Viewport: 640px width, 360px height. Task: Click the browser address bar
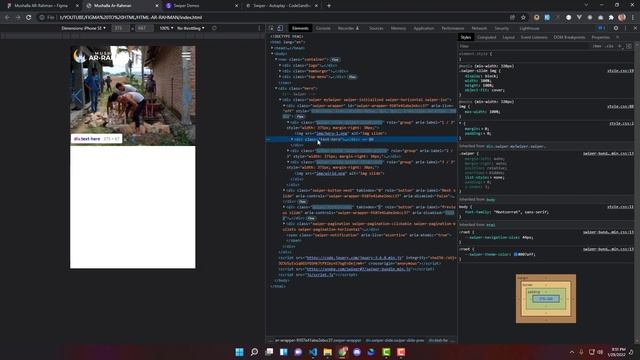(x=282, y=18)
